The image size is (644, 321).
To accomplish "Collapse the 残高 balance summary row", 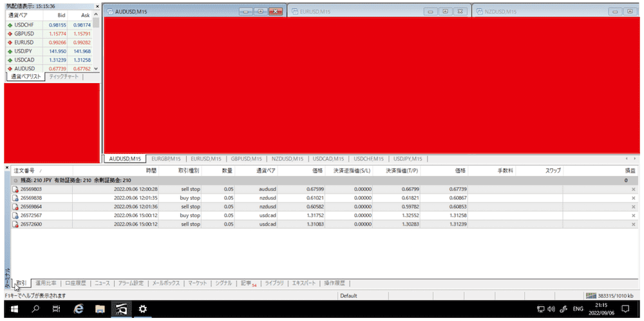I will pos(15,180).
